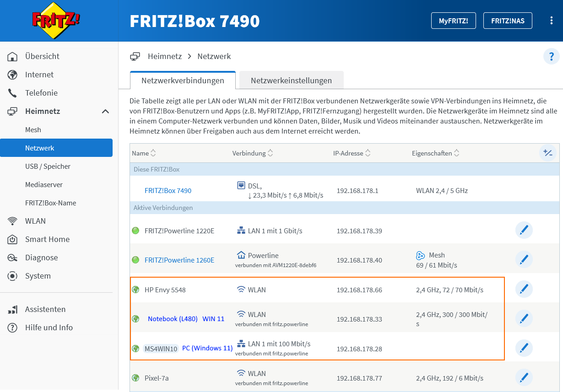The height and width of the screenshot is (392, 563).
Task: Click the 'WLAN 2,4 / 5 GHz' property text
Action: (442, 191)
